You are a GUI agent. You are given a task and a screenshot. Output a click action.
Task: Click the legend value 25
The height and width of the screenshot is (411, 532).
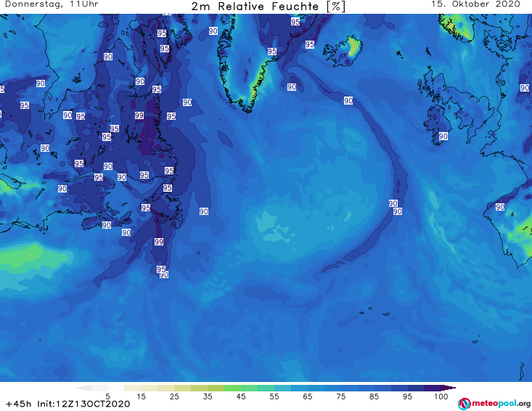pos(174,396)
